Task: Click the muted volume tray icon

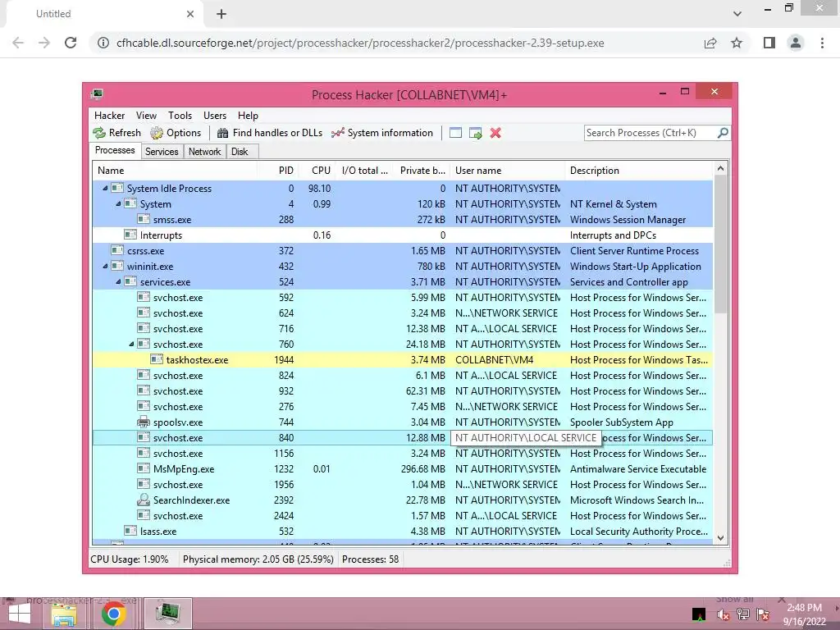Action: 723,614
